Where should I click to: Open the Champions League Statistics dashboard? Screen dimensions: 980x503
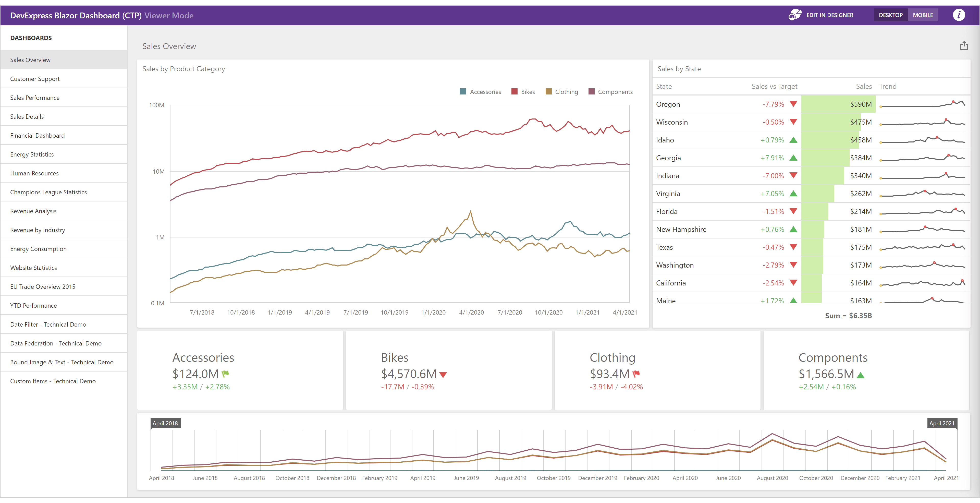[x=48, y=192]
